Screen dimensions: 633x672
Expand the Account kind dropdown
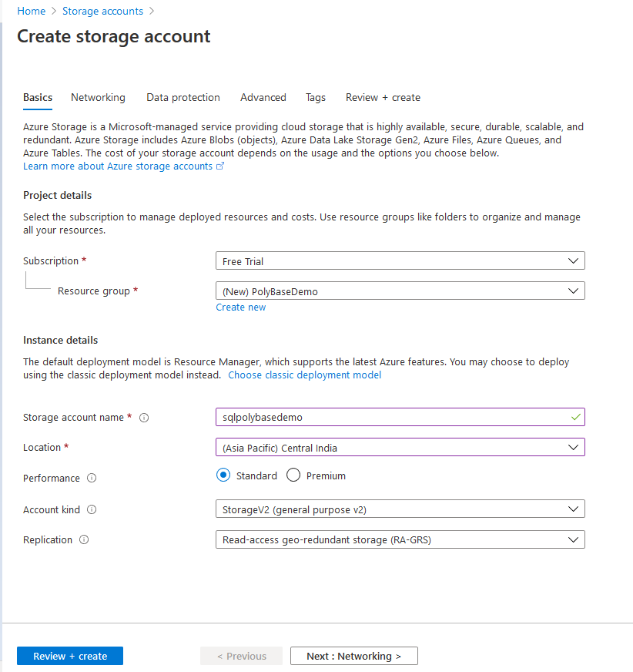point(400,509)
